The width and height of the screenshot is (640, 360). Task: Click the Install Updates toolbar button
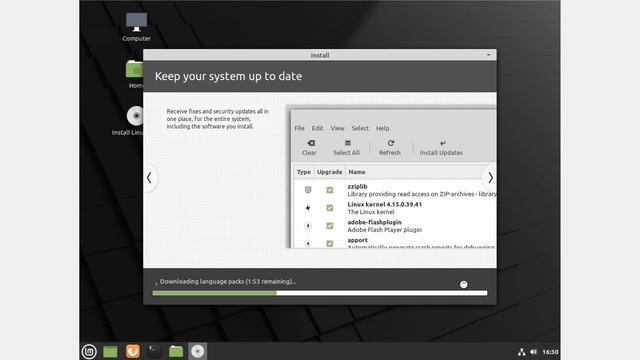tap(441, 148)
